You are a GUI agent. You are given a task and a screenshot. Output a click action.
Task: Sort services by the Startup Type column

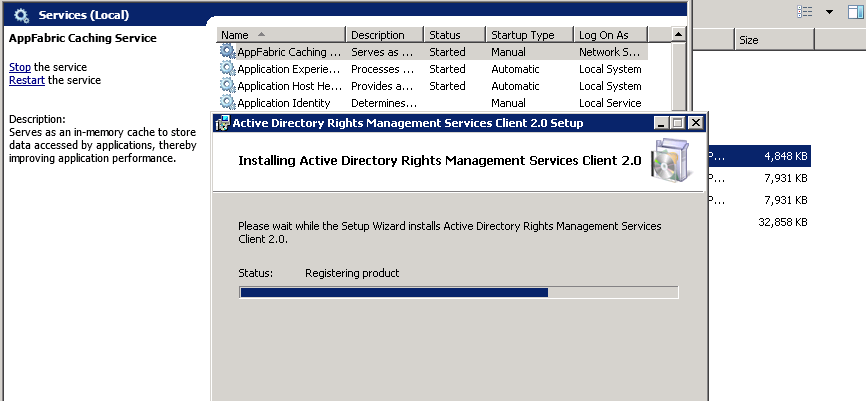tap(530, 35)
